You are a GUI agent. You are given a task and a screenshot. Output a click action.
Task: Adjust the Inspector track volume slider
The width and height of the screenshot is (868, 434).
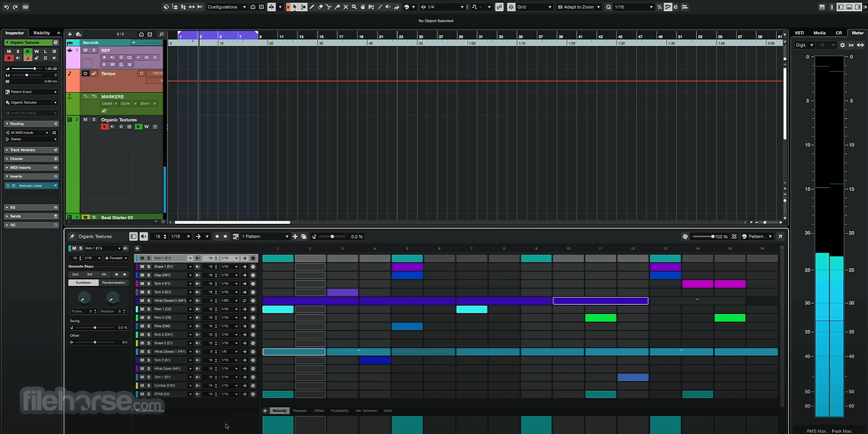tap(27, 69)
